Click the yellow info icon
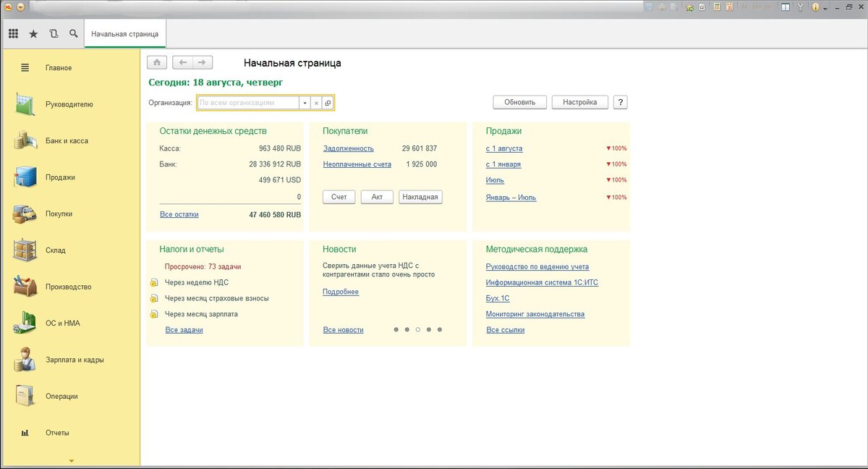The width and height of the screenshot is (868, 469). (815, 7)
